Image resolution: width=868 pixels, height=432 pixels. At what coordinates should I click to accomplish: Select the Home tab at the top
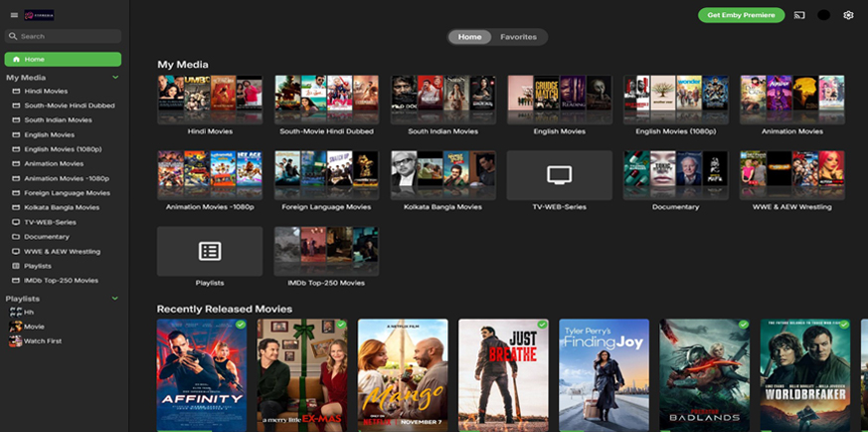pyautogui.click(x=469, y=37)
